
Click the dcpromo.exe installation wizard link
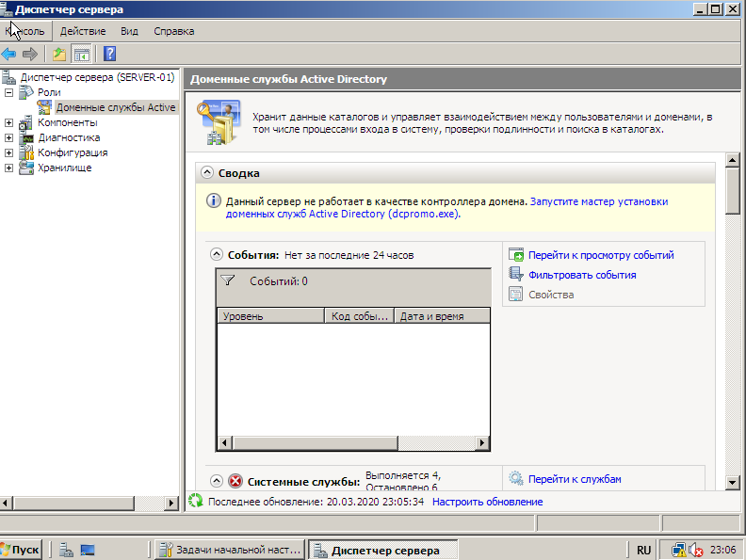coord(446,208)
